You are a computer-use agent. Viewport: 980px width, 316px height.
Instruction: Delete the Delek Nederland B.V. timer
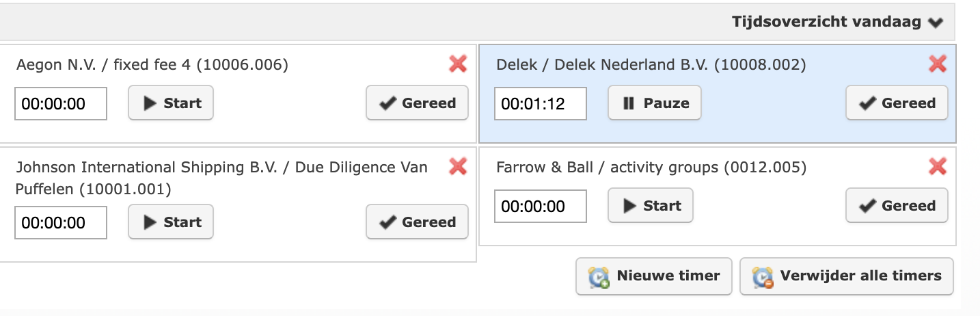938,64
